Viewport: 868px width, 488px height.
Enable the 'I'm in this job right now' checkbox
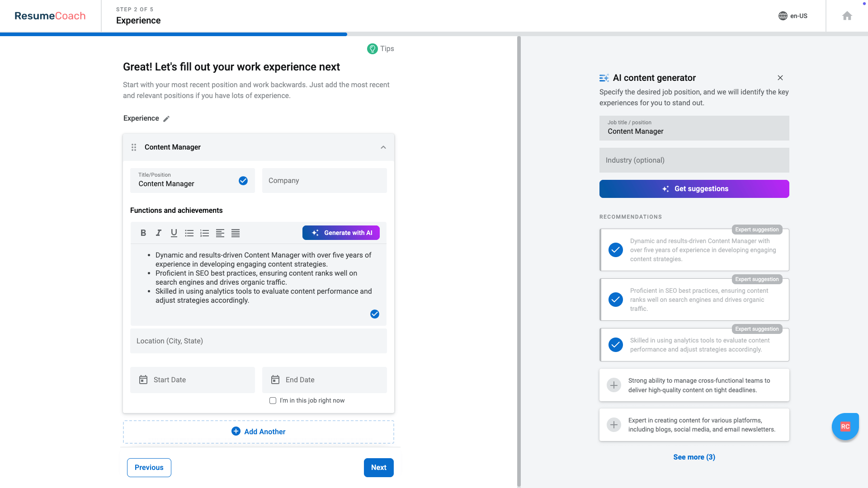click(273, 400)
